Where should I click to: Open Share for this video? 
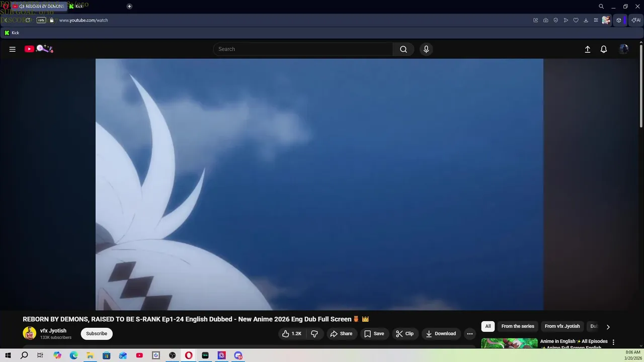[341, 334]
